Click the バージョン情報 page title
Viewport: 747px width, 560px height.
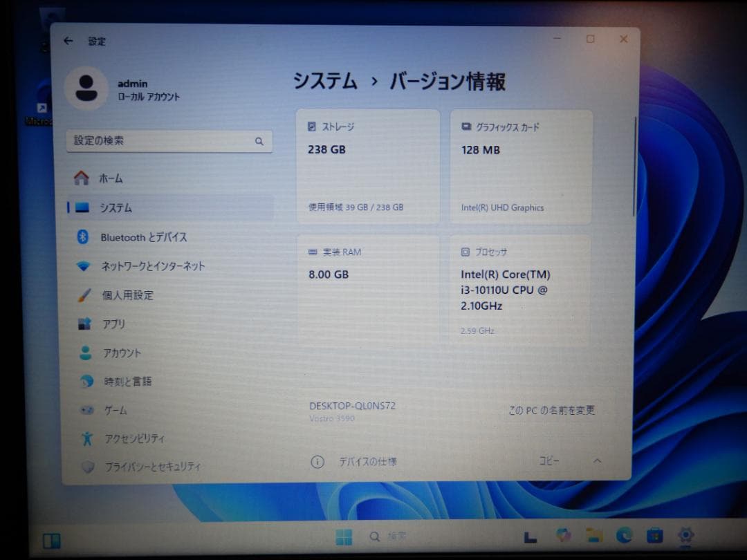[x=448, y=81]
